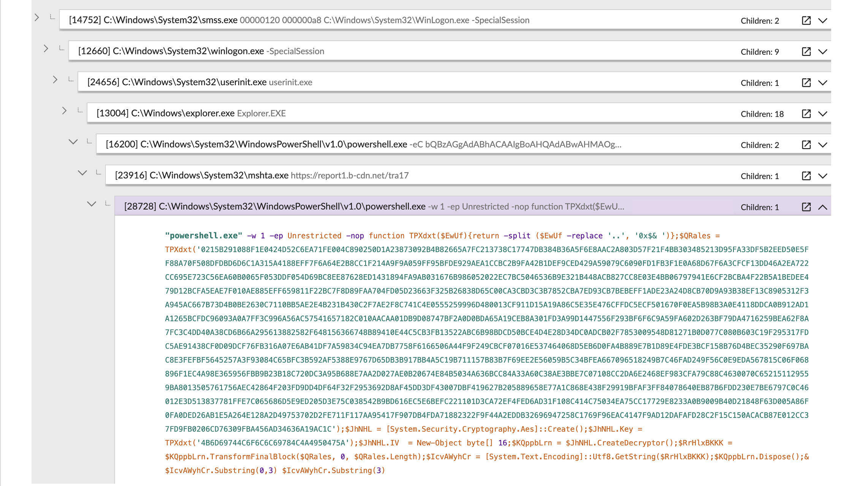Expand winlogon.exe command line details chevron
The width and height of the screenshot is (868, 486).
point(823,52)
